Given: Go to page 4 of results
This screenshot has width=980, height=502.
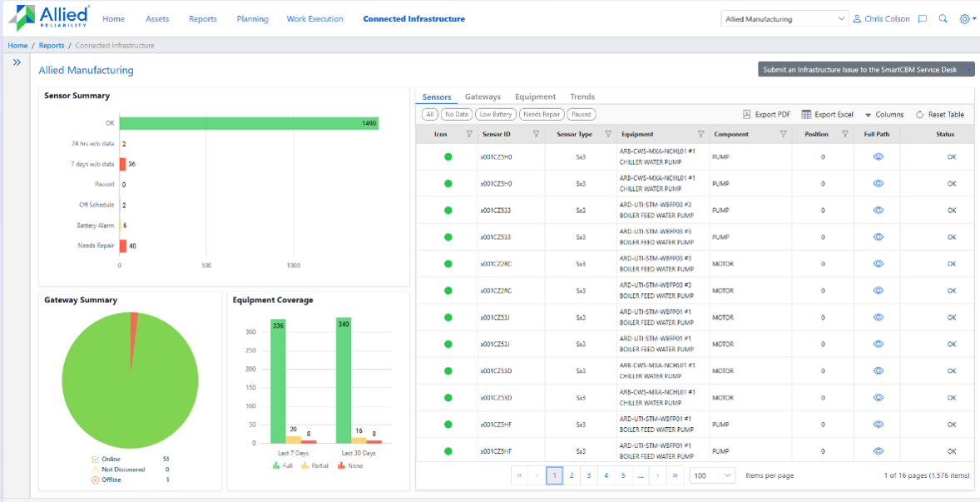Looking at the screenshot, I should click(x=606, y=475).
